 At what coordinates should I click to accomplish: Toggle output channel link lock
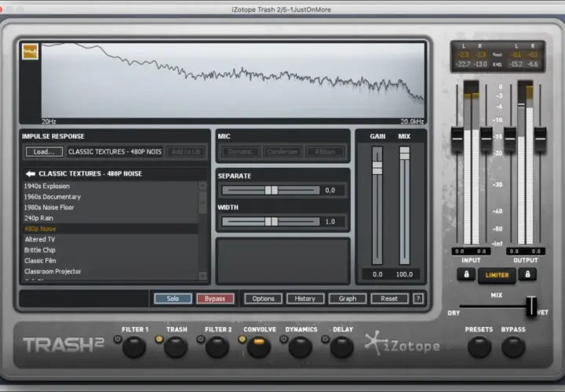[527, 274]
